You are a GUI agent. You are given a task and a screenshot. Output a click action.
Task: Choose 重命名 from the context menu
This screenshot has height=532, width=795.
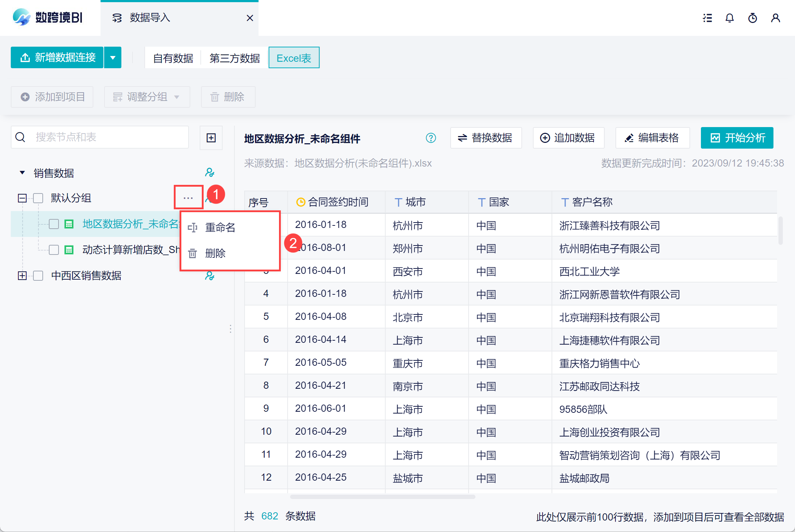pos(220,228)
